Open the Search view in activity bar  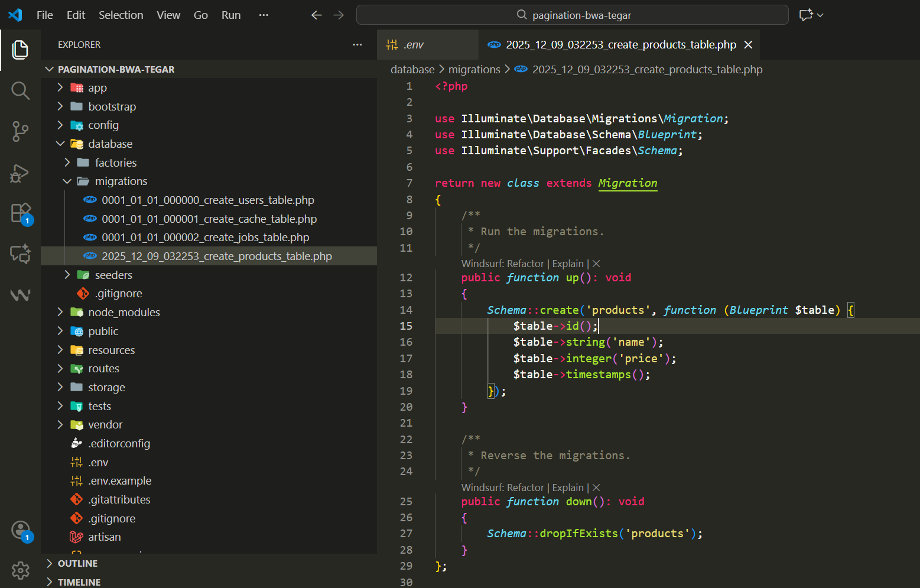pyautogui.click(x=20, y=91)
